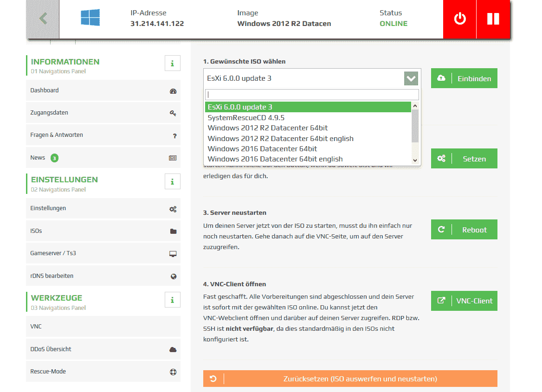Open Gameserver / Ts3 menu item
The height and width of the screenshot is (392, 542).
pos(103,253)
